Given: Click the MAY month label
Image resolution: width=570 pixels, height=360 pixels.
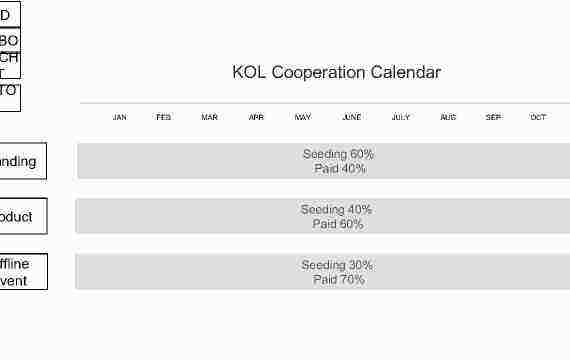Looking at the screenshot, I should tap(302, 117).
